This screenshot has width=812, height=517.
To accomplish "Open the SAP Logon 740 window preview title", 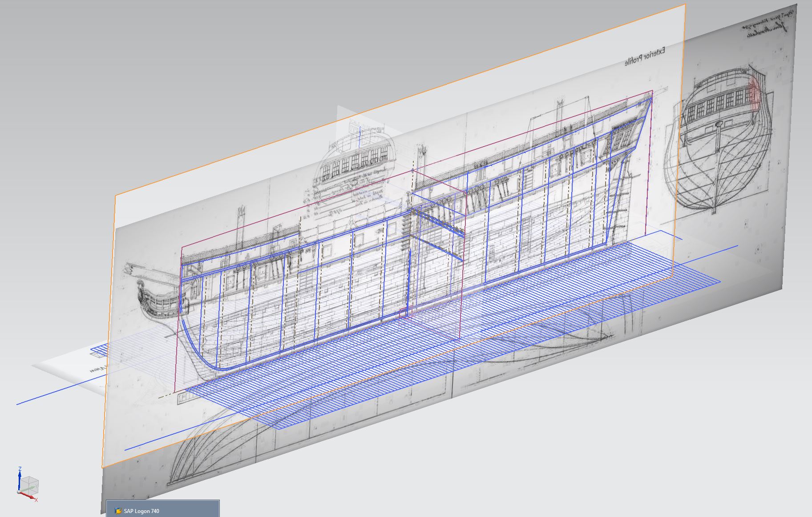I will pos(141,511).
